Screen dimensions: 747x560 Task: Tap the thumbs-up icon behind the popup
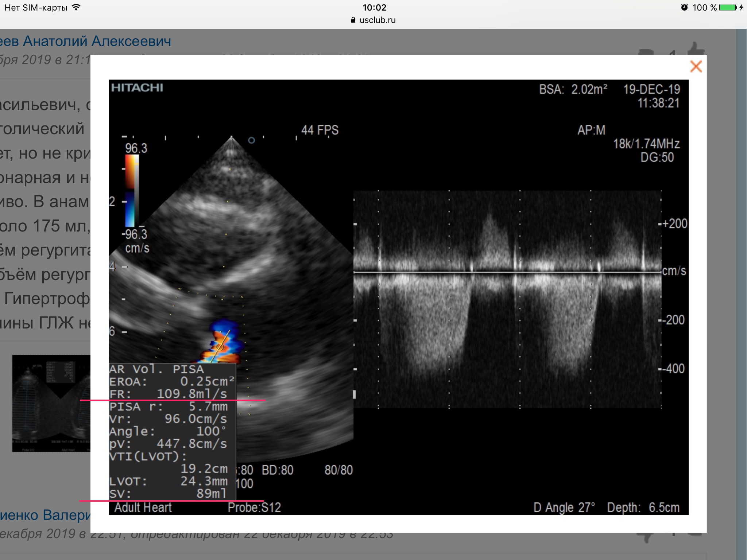(x=696, y=49)
